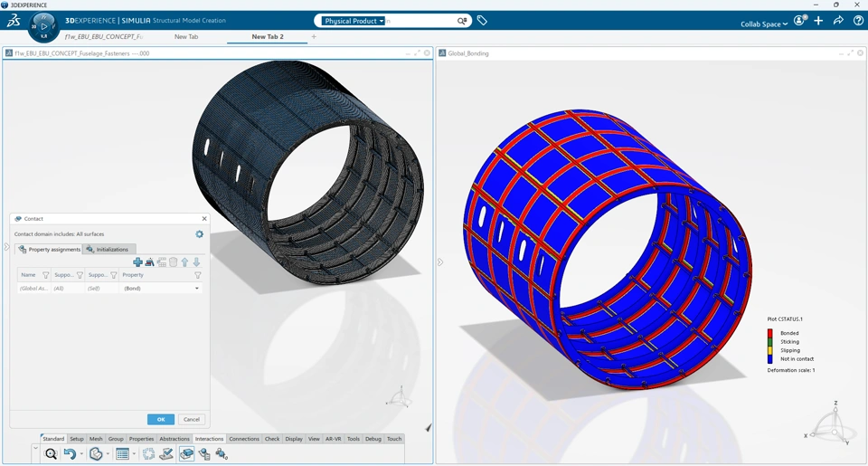Image resolution: width=868 pixels, height=466 pixels.
Task: Collapse the action bar chevron
Action: click(35, 448)
